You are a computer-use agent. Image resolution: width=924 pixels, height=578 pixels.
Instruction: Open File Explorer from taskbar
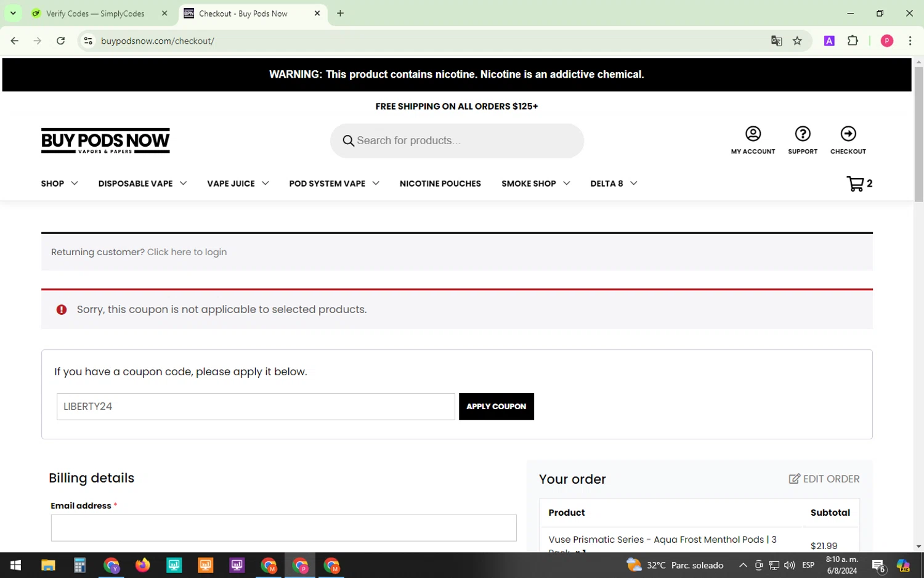(48, 565)
